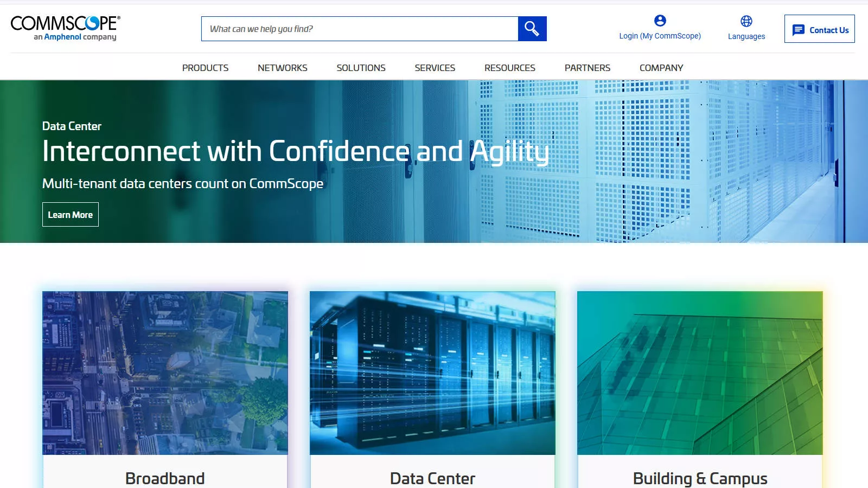Viewport: 868px width, 488px height.
Task: Open the Company menu
Action: (661, 68)
